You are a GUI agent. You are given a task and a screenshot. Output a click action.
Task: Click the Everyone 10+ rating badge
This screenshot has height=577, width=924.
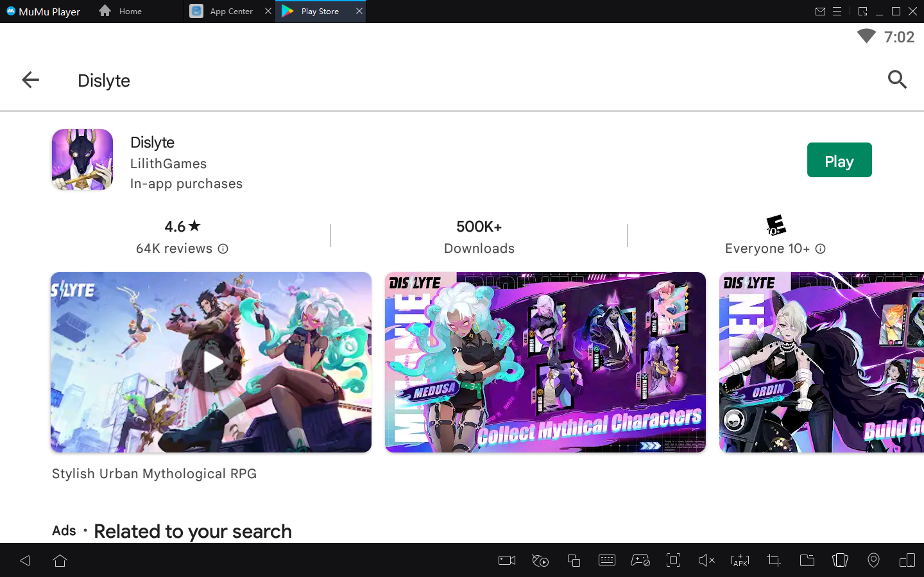[776, 225]
